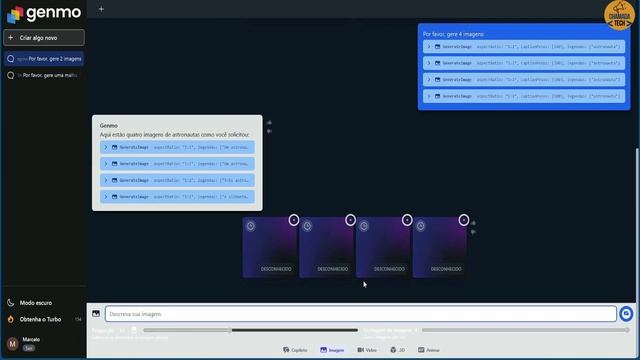640x360 pixels.
Task: Click the proportion slider's dark track
Action: [294, 330]
